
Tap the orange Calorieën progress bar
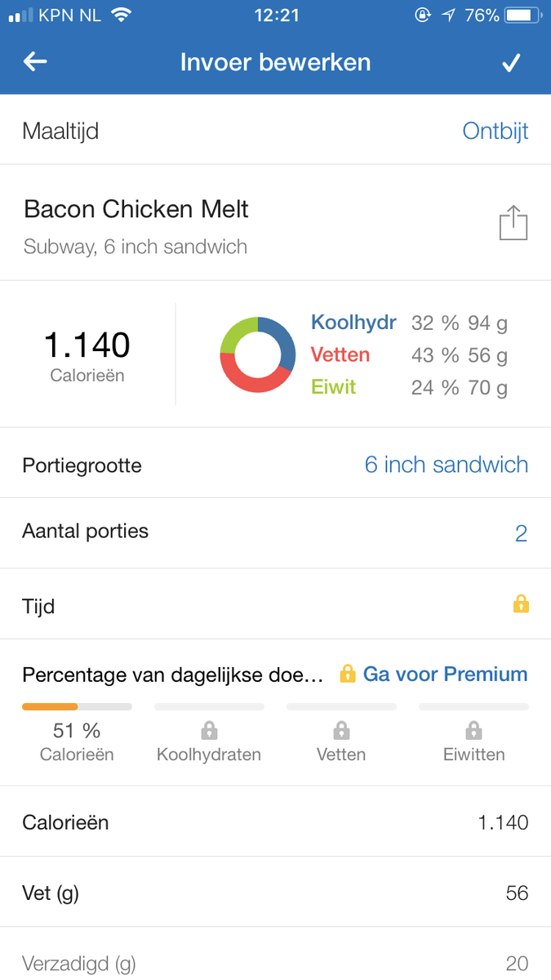pyautogui.click(x=77, y=706)
